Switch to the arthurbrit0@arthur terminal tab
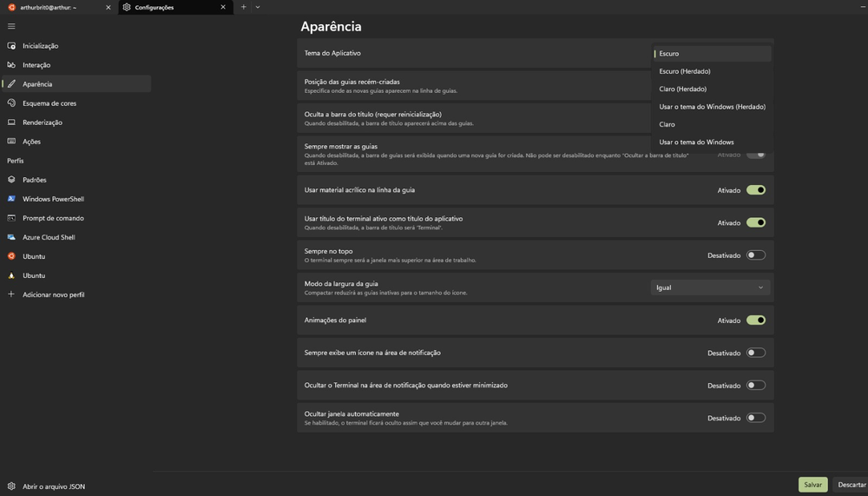The image size is (868, 496). (52, 7)
